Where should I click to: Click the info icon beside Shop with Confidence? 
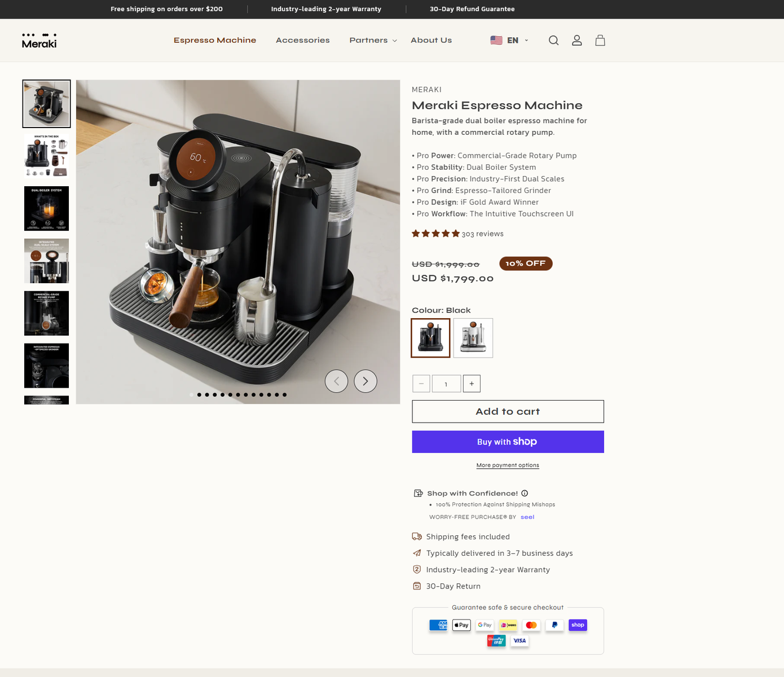(525, 493)
